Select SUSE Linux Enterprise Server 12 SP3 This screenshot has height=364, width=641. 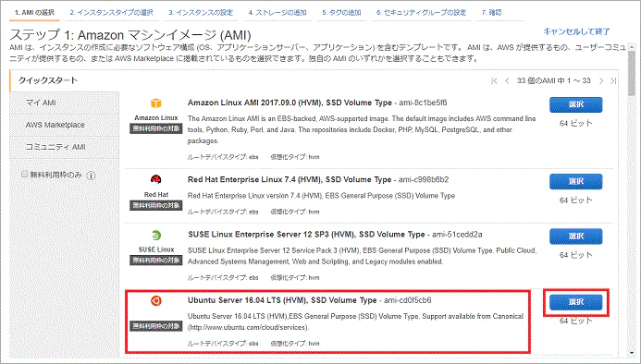pos(575,237)
